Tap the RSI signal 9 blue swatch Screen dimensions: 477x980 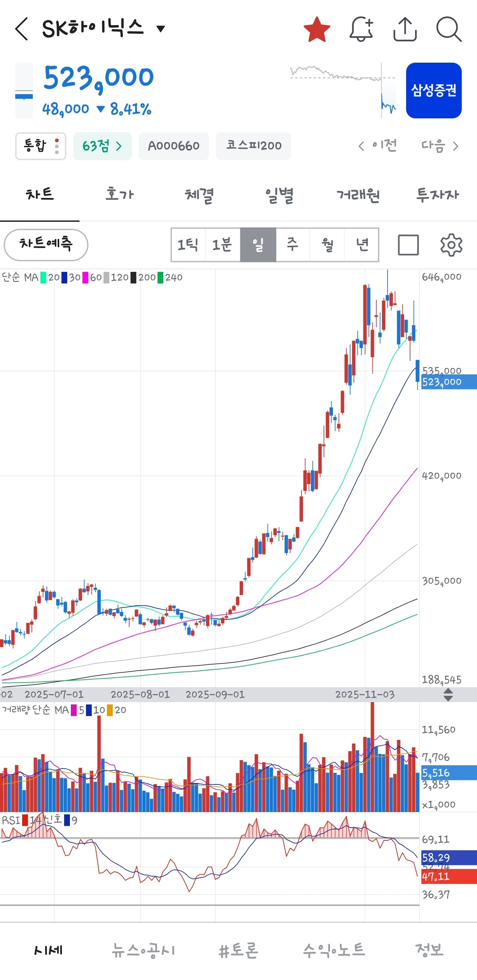coord(67,821)
